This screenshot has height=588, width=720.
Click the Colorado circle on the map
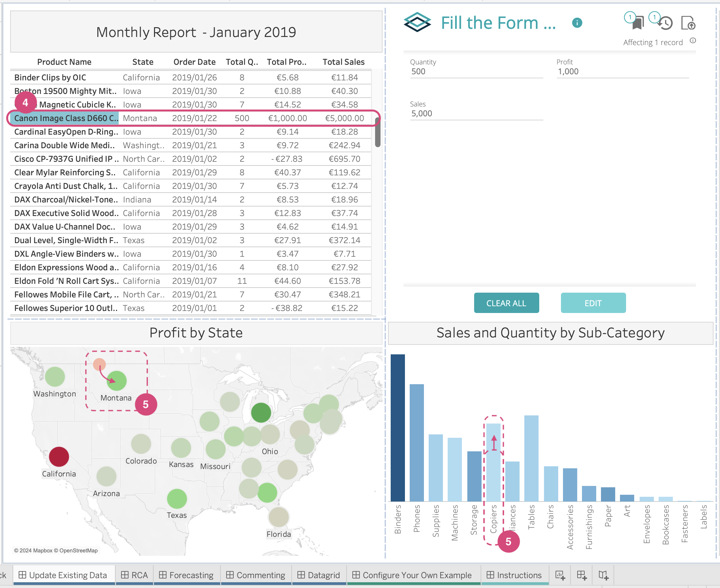click(141, 444)
